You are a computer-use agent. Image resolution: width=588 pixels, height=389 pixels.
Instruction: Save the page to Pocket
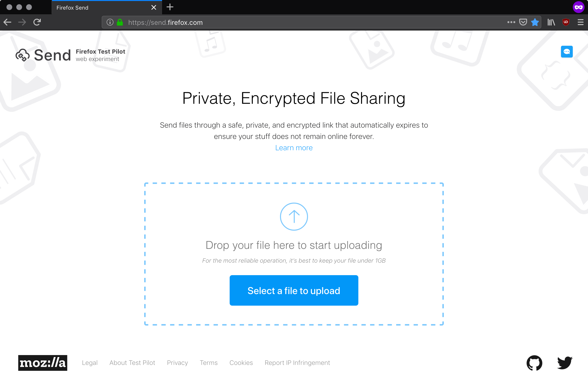click(x=523, y=22)
